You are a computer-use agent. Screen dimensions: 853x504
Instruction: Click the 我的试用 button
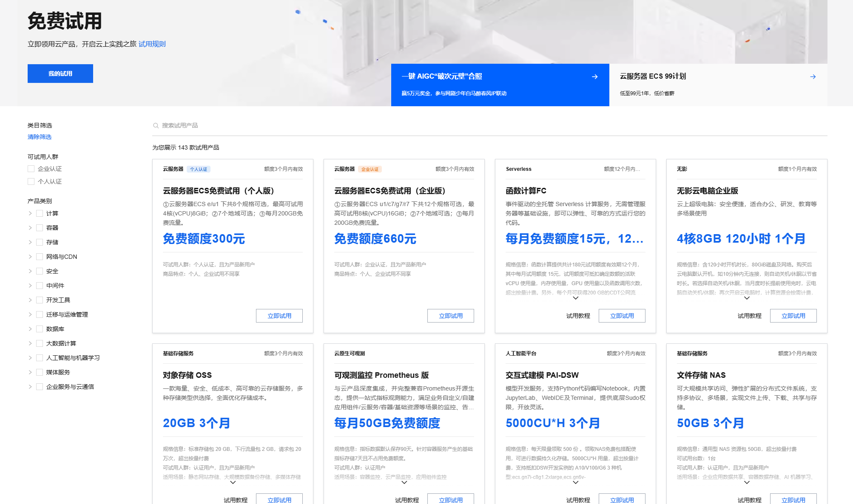point(60,74)
